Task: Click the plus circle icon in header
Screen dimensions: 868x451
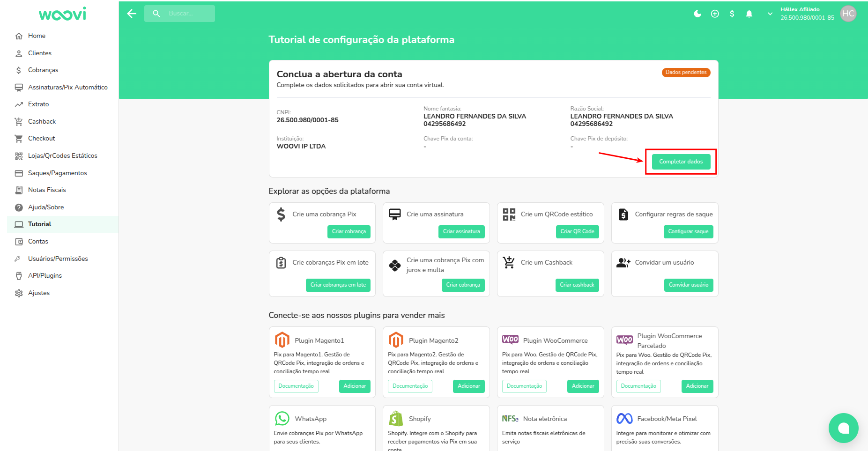Action: [x=715, y=14]
